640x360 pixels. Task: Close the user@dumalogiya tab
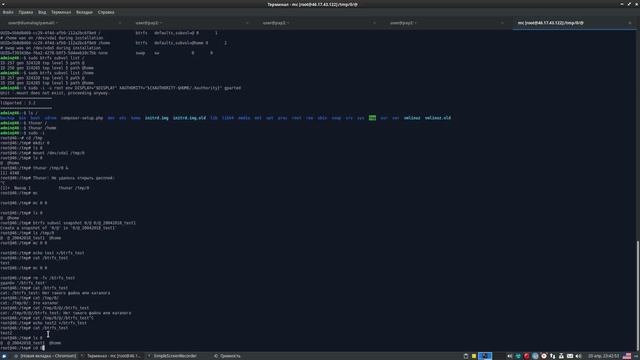coord(120,23)
